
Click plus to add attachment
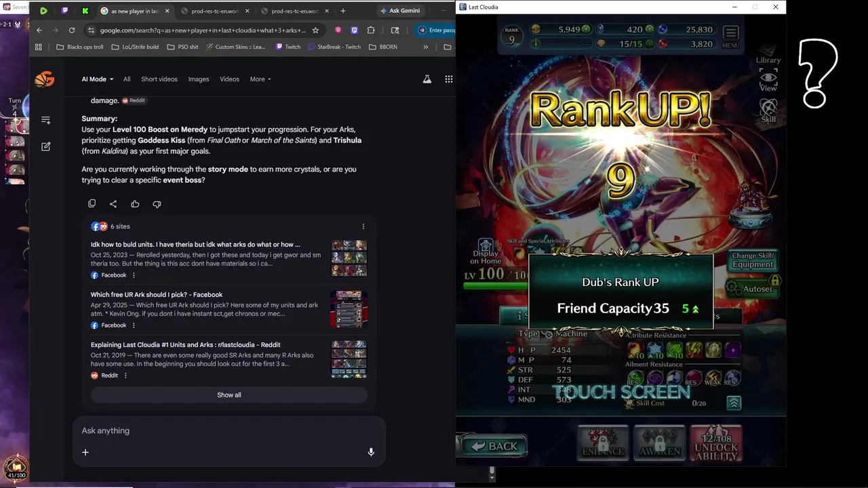85,452
